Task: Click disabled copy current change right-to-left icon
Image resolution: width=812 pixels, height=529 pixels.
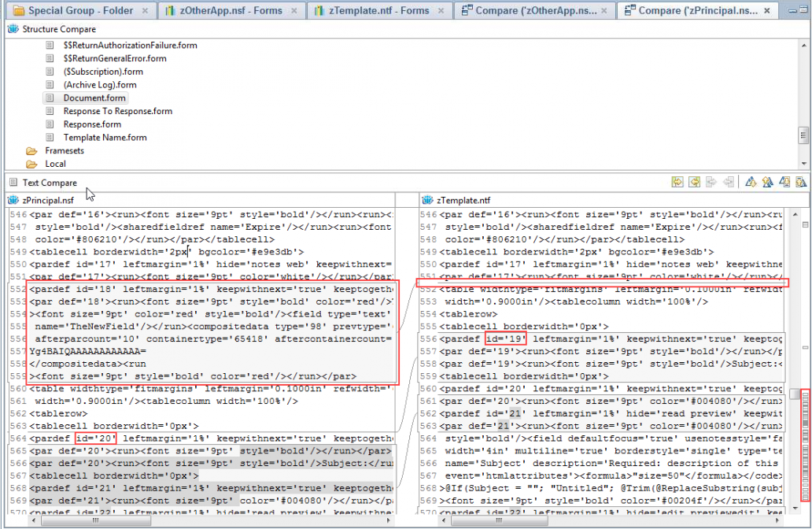Action: [728, 182]
